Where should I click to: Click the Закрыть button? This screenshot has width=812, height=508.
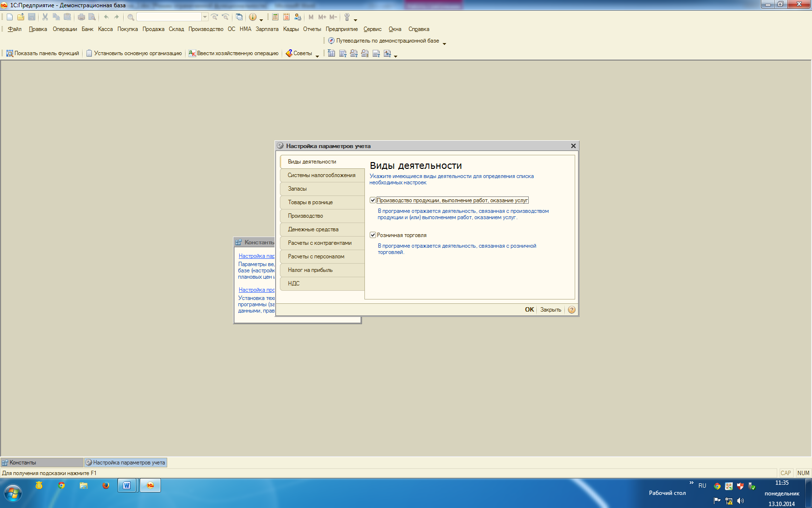pyautogui.click(x=551, y=310)
